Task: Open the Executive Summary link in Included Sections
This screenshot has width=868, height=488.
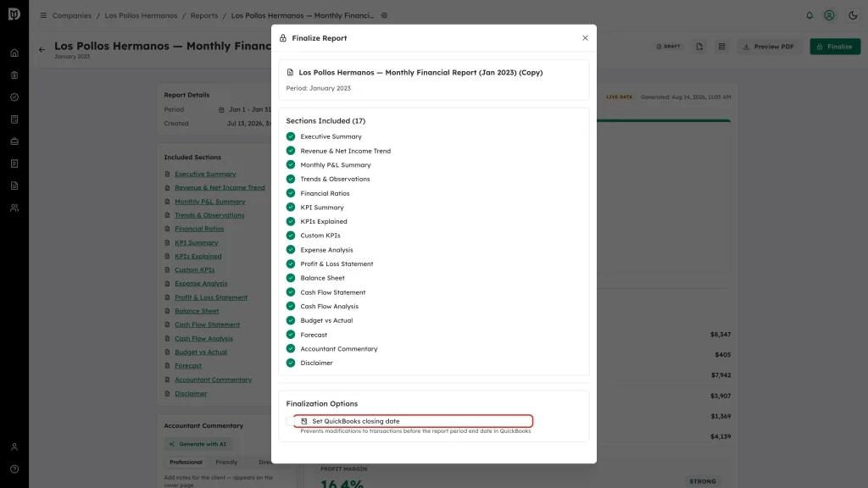Action: pyautogui.click(x=205, y=174)
